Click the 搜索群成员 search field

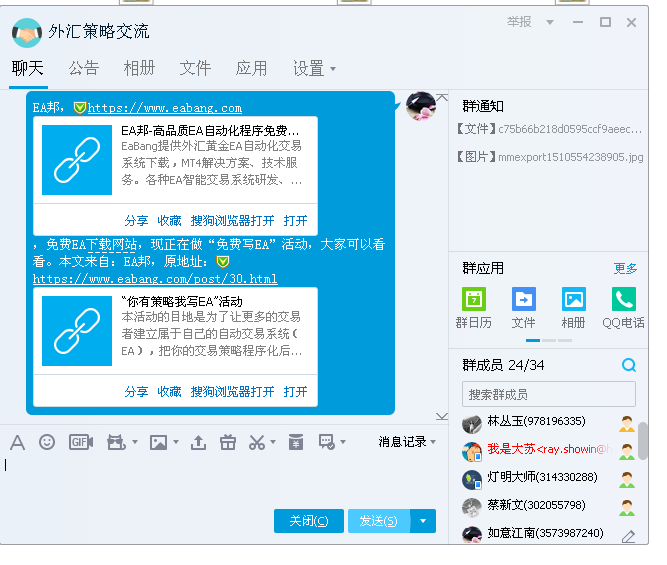(549, 394)
